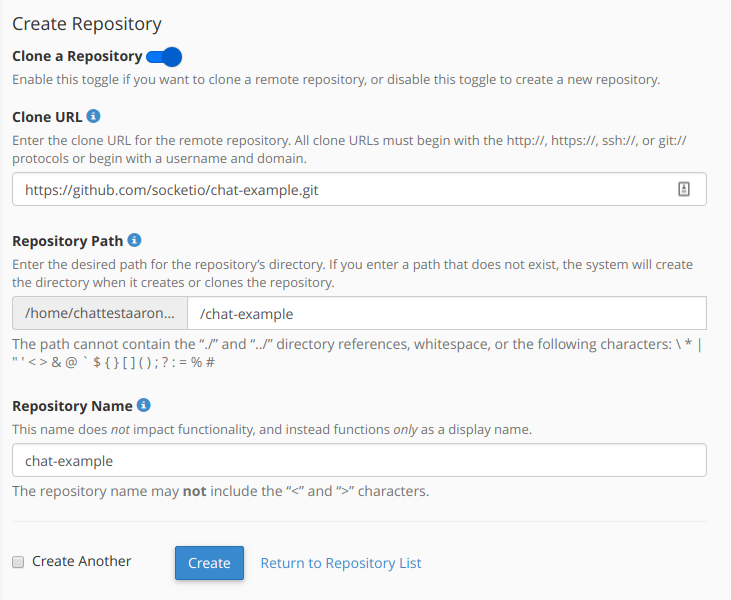Click the Repository Name field label
The width and height of the screenshot is (731, 600).
pyautogui.click(x=72, y=406)
